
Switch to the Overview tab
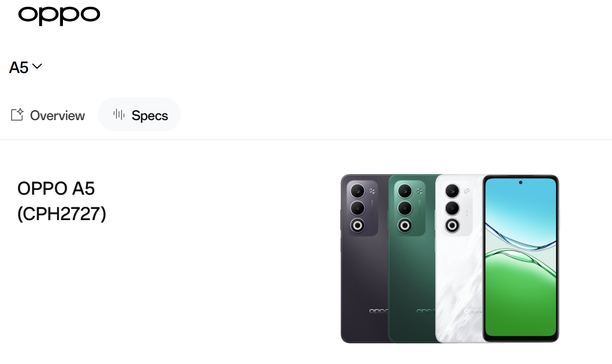pos(48,115)
